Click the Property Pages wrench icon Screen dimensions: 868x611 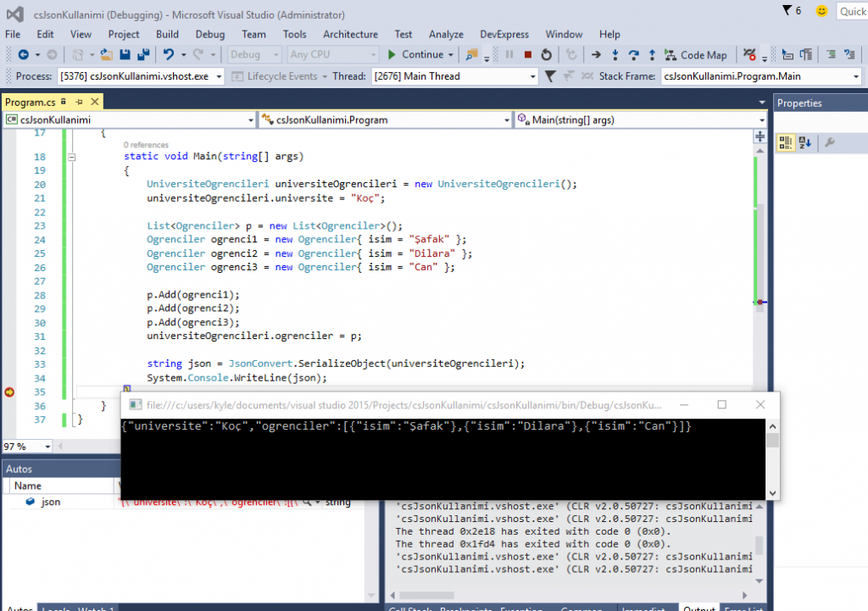coord(829,142)
